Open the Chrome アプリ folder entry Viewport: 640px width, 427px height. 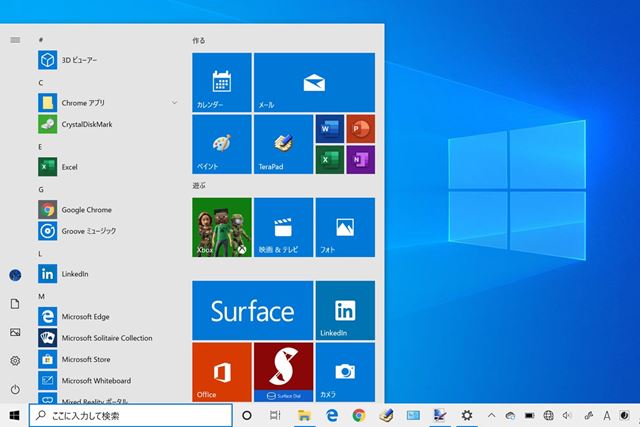[108, 103]
